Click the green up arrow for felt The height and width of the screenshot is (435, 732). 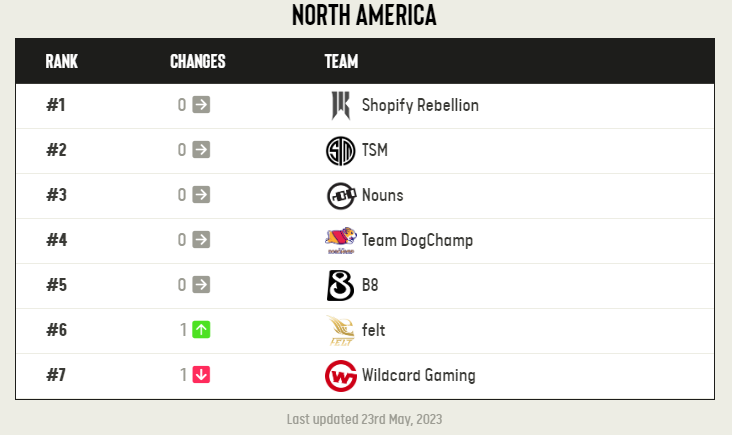point(201,330)
